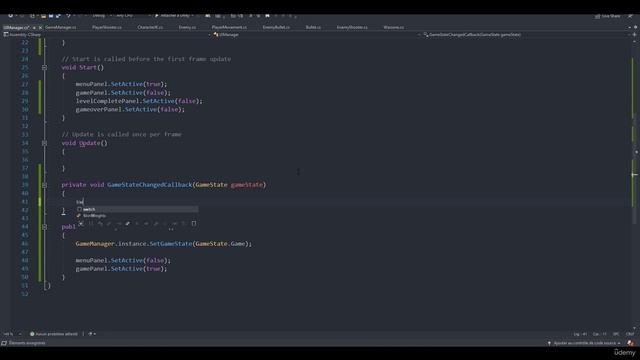The height and width of the screenshot is (360, 640).
Task: Open the Bullet.cs tab
Action: [313, 27]
